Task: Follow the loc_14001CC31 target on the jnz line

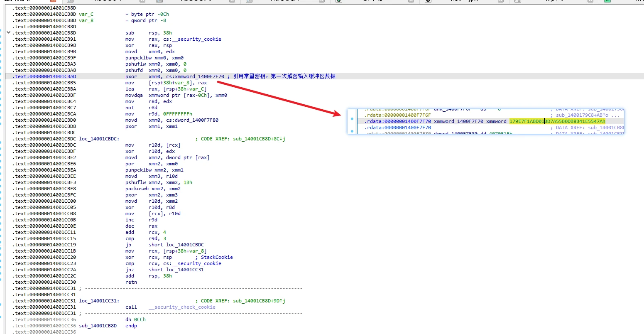Action: click(x=185, y=270)
